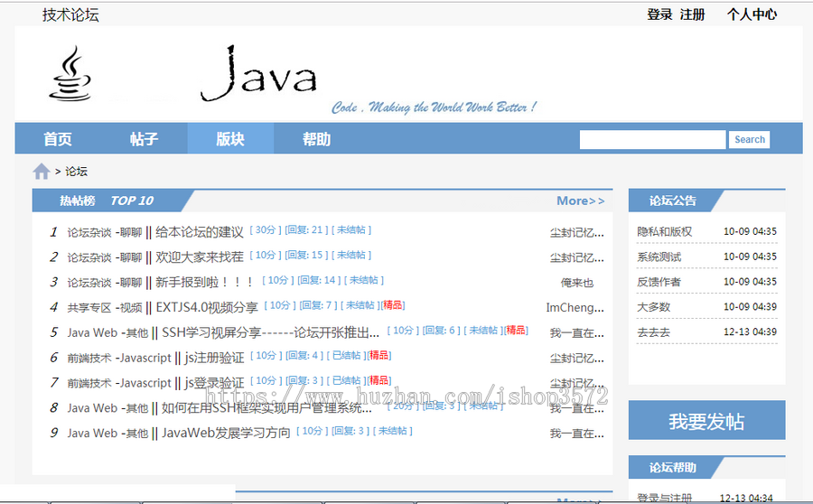813x504 pixels.
Task: Click the 热帖榜 TOP 10 header
Action: click(107, 201)
